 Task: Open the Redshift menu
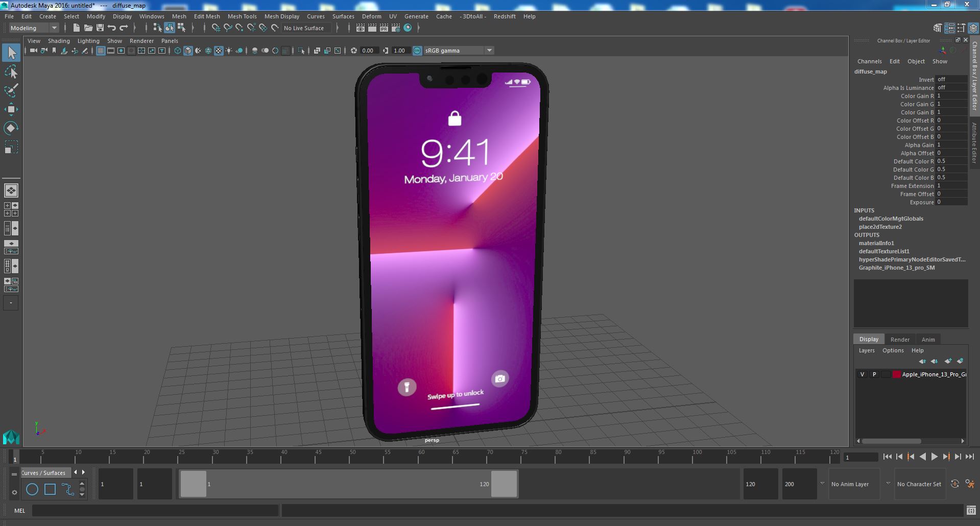click(x=505, y=16)
